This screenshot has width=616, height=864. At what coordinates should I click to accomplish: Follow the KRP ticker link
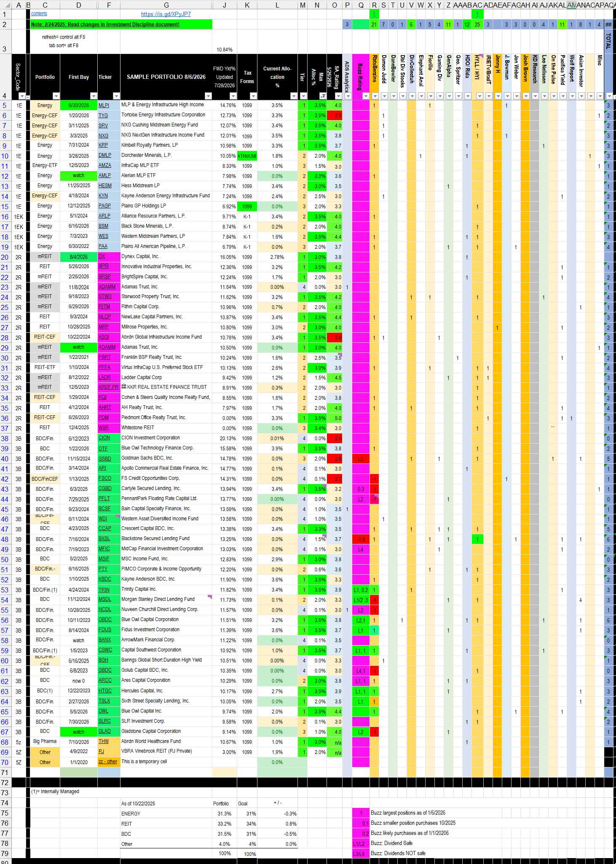(x=103, y=145)
